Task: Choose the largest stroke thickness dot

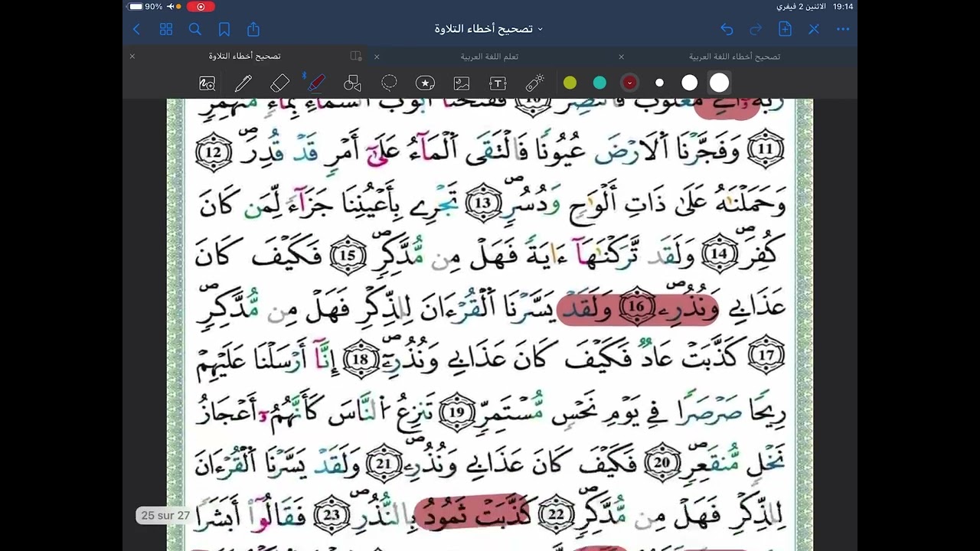Action: [x=719, y=83]
